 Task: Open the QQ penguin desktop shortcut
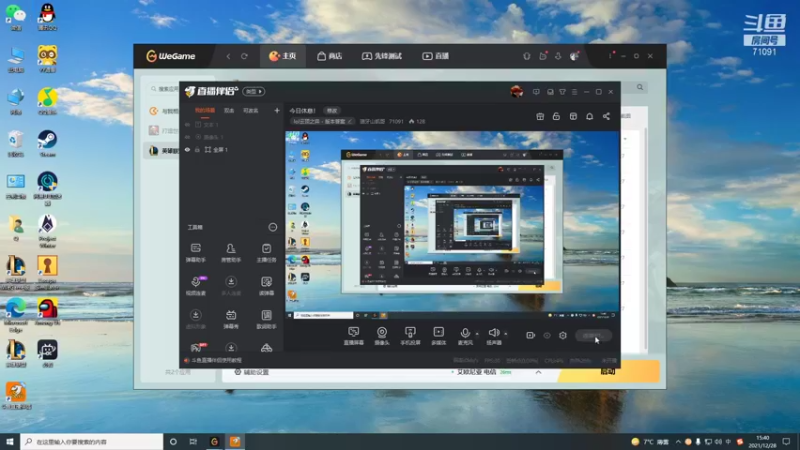47,17
